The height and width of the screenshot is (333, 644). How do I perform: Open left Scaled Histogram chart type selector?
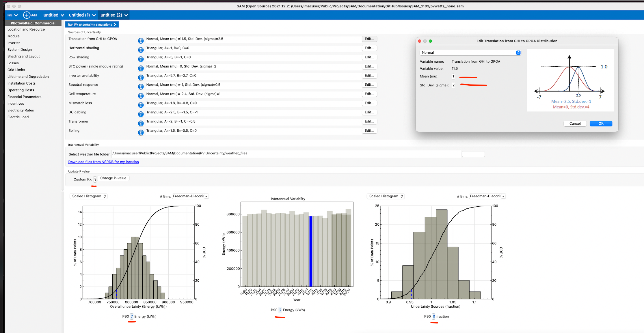pyautogui.click(x=89, y=196)
